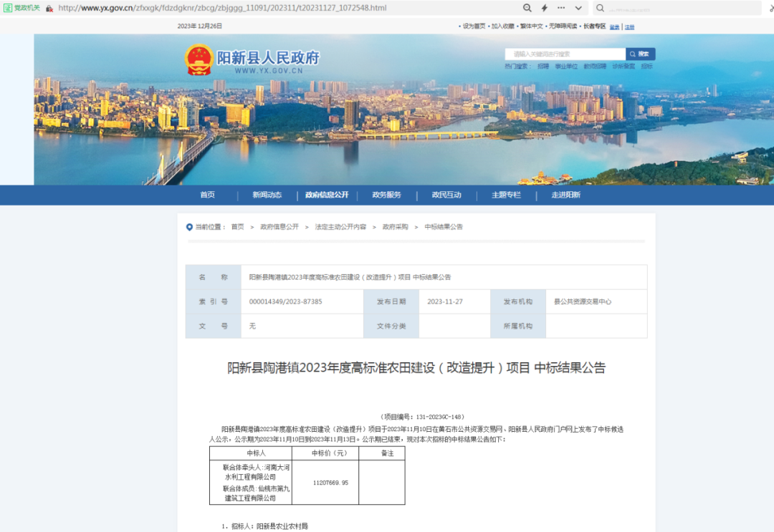Viewport: 774px width, 532px height.
Task: Click the lightning bolt icon in address bar
Action: tap(544, 8)
